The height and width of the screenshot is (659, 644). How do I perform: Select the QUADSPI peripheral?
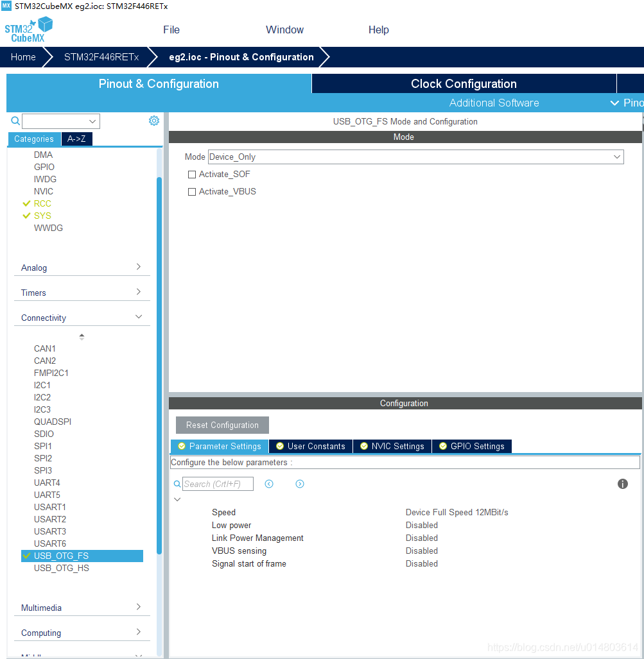click(53, 422)
